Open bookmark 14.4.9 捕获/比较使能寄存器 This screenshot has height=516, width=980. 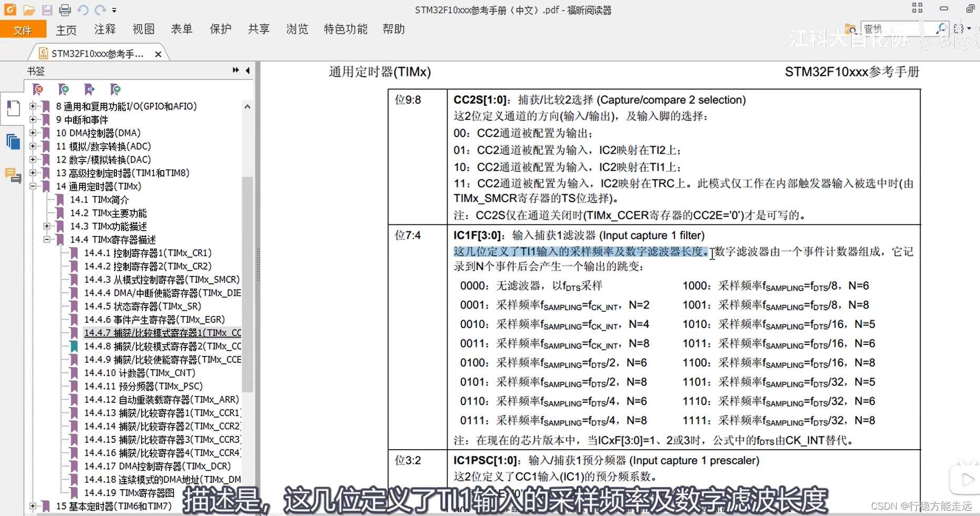[x=163, y=360]
